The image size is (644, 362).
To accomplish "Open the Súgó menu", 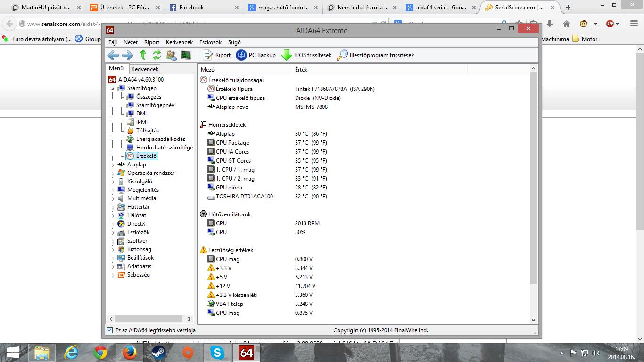I will coord(234,42).
